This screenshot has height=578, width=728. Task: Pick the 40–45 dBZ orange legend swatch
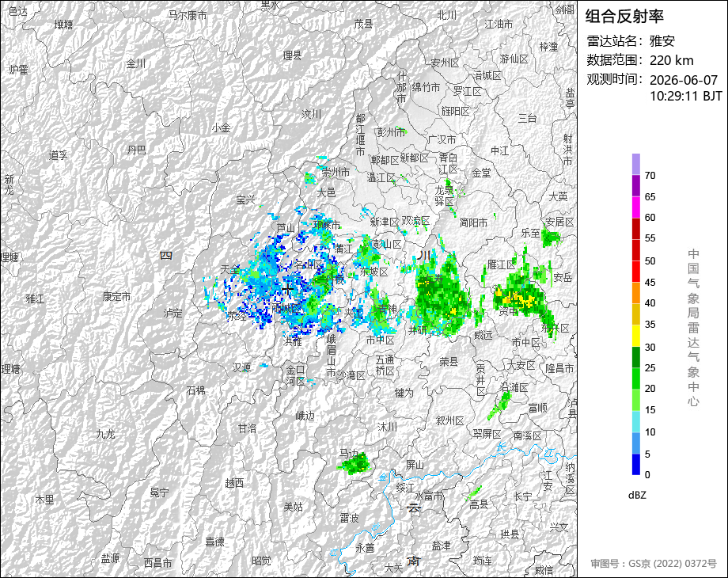tap(635, 294)
